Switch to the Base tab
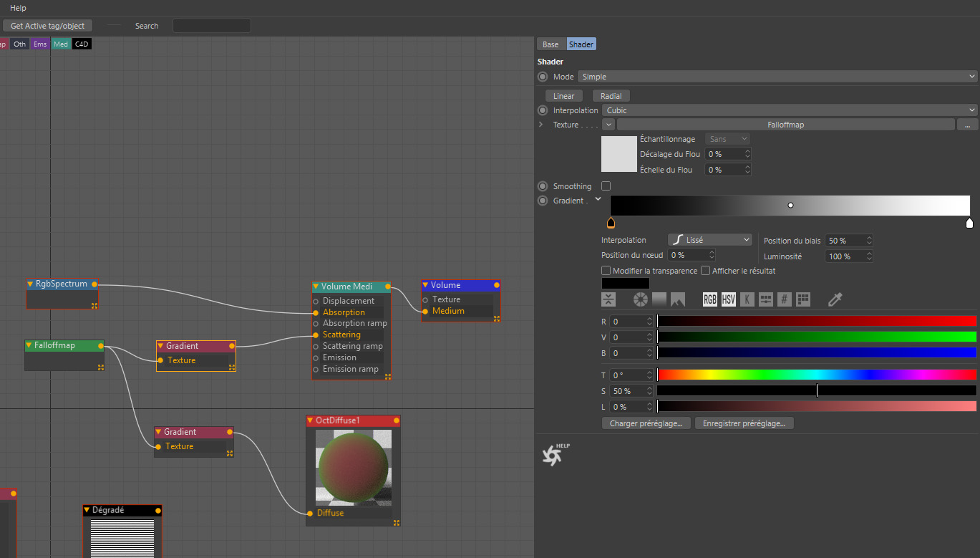 click(x=550, y=44)
